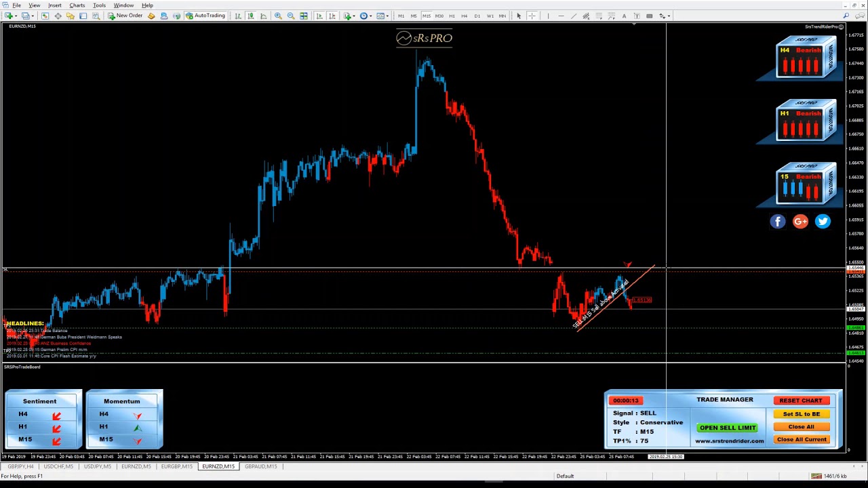Open the Charts menu

click(x=77, y=5)
